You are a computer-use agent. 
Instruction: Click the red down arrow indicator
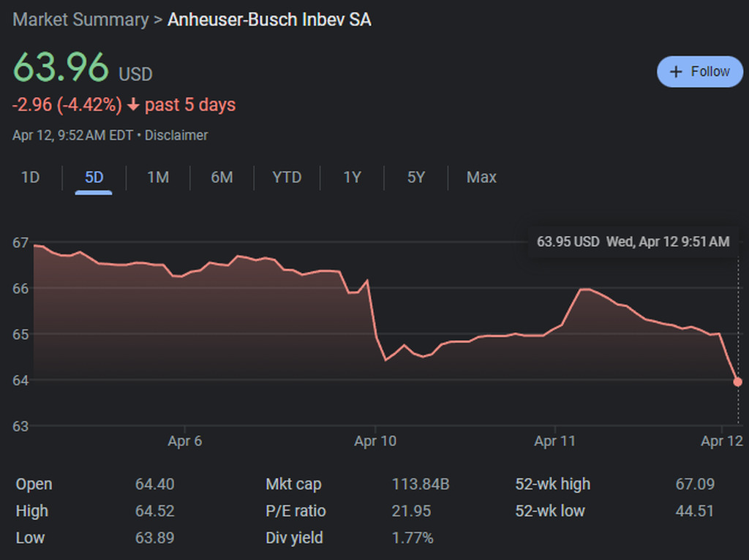click(133, 105)
